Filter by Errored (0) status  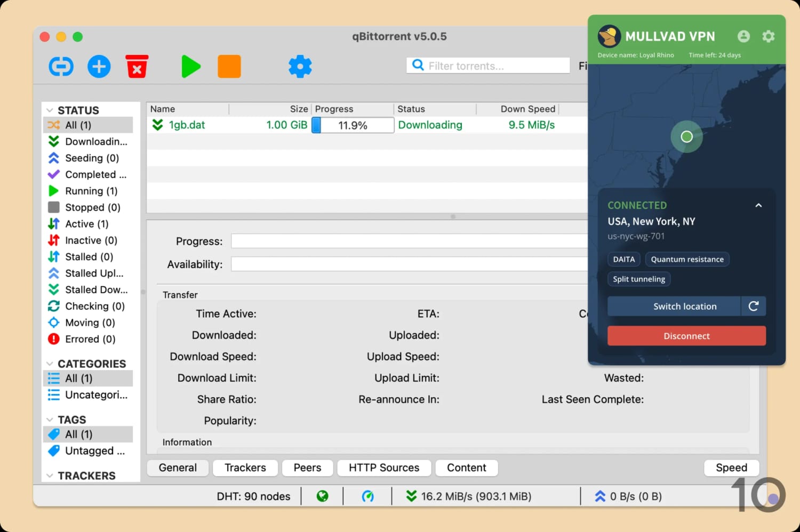click(88, 339)
